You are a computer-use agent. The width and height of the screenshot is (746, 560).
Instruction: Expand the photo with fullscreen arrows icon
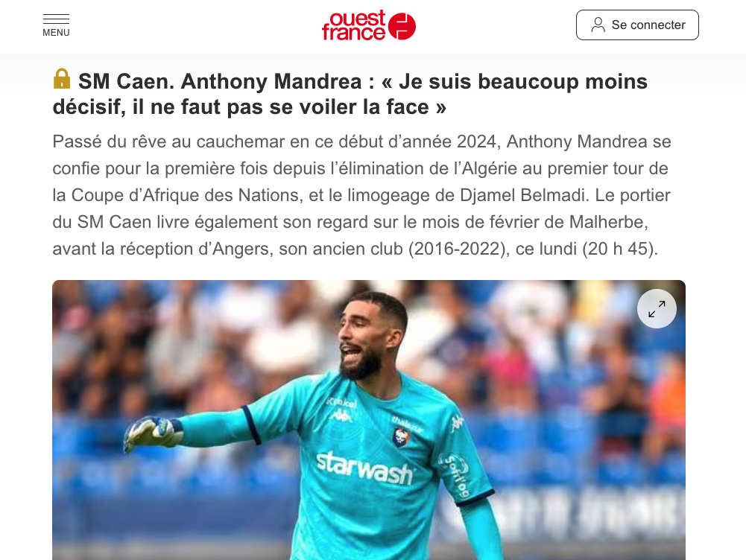click(x=657, y=309)
